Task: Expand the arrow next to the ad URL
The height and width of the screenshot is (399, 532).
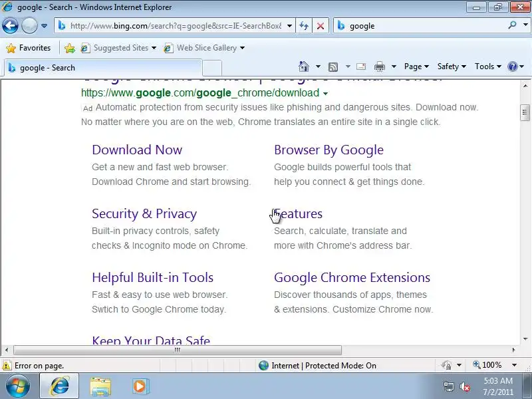Action: [x=325, y=94]
